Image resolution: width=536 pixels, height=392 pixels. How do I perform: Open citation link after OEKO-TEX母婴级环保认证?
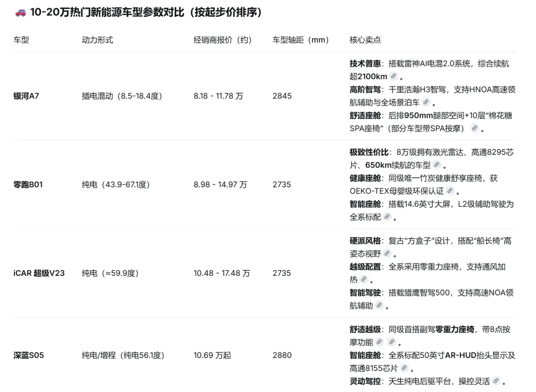click(x=450, y=191)
